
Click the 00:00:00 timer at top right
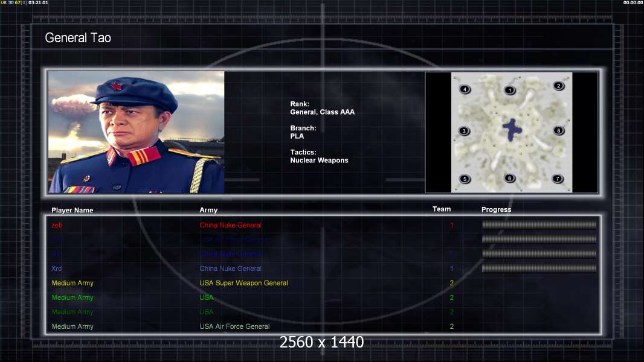(x=633, y=2)
